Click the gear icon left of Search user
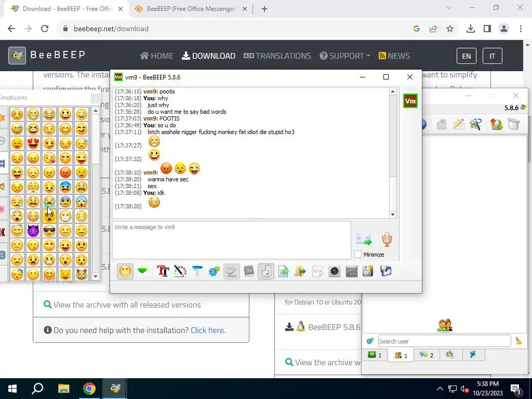This screenshot has width=532, height=399. tap(370, 341)
